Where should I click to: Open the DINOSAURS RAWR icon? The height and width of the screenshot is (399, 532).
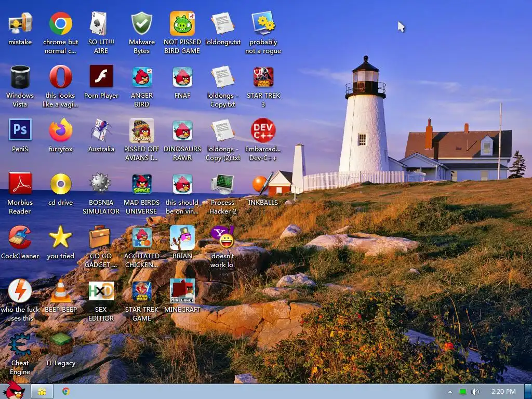tap(182, 130)
